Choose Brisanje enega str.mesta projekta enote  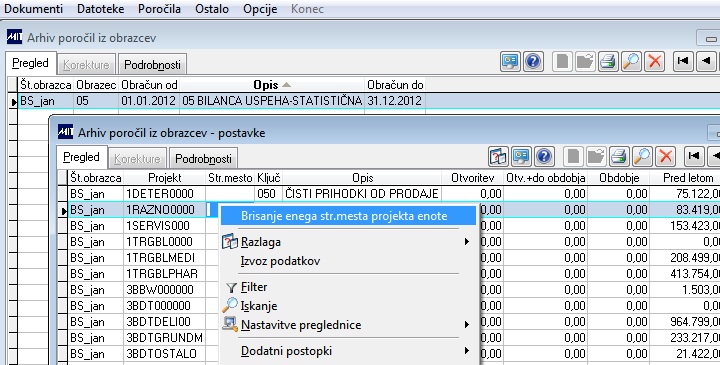coord(349,216)
